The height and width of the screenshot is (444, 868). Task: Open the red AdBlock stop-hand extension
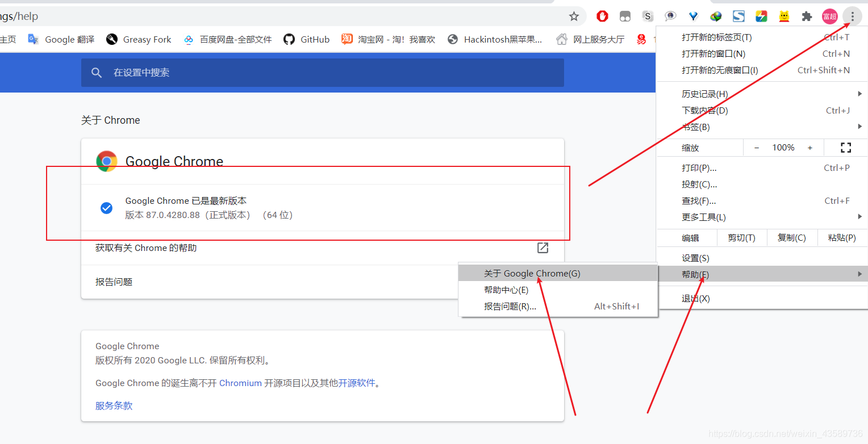(x=603, y=16)
